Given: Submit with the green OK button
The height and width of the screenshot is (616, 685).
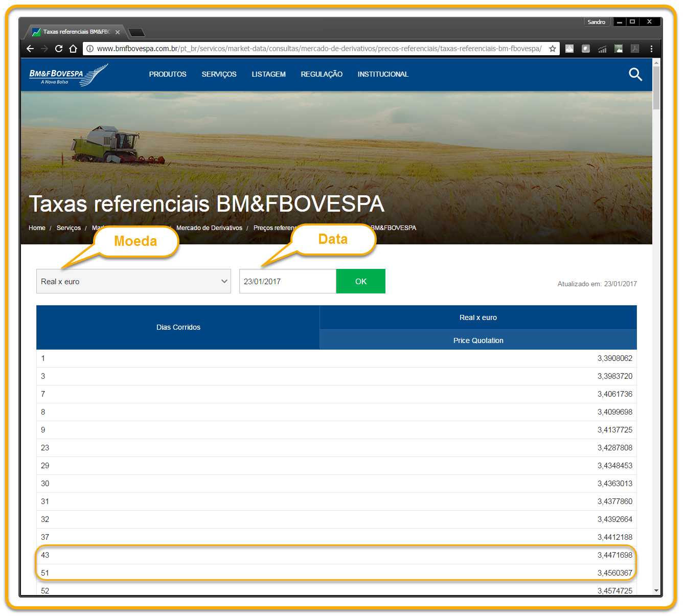Looking at the screenshot, I should [361, 281].
